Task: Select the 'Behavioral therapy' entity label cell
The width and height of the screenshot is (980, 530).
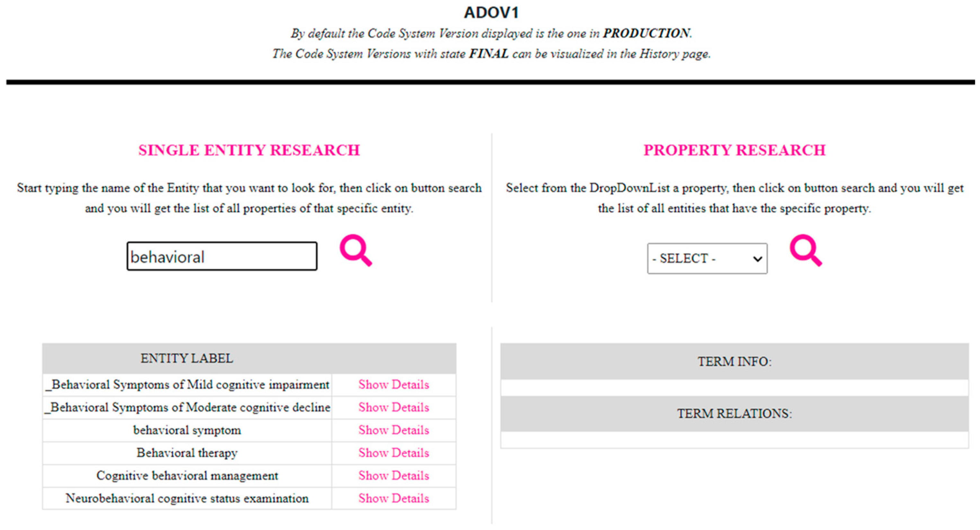Action: [x=187, y=453]
